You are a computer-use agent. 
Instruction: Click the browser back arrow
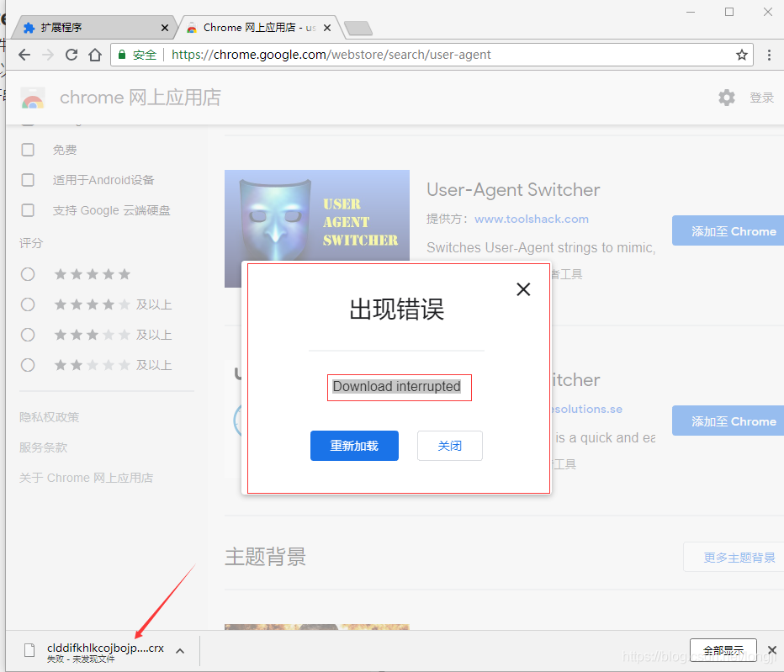tap(24, 55)
